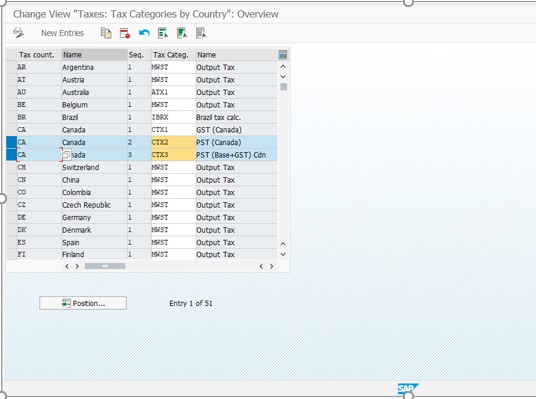Click the GST (Canada) description cell
536x399 pixels.
pyautogui.click(x=236, y=130)
